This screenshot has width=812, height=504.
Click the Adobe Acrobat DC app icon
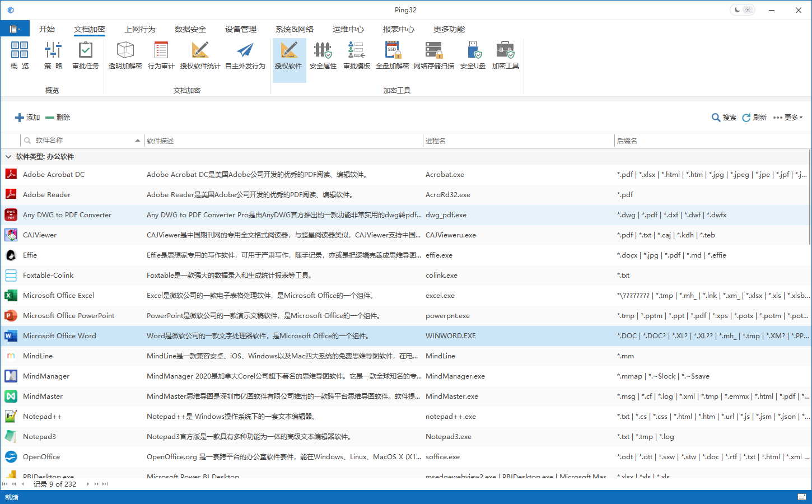pyautogui.click(x=11, y=174)
